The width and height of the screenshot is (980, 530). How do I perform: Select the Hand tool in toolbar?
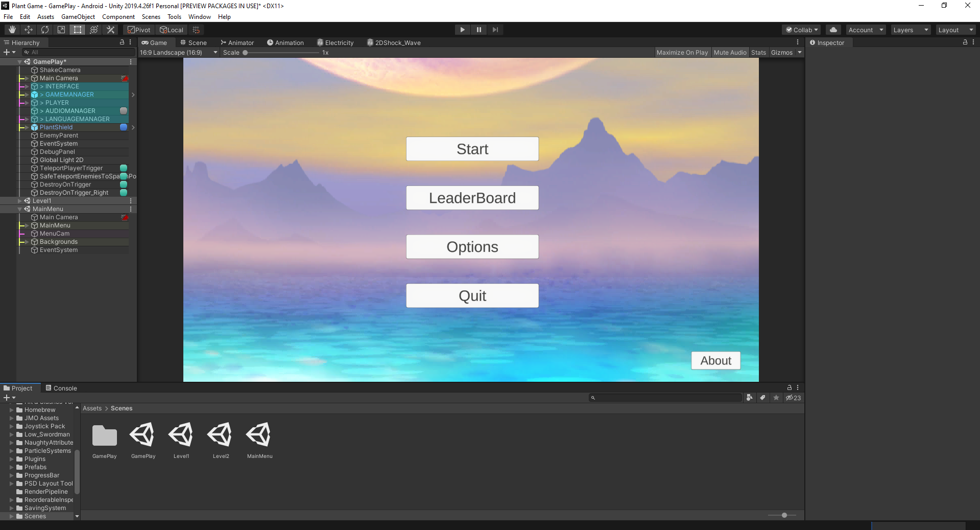(x=12, y=30)
